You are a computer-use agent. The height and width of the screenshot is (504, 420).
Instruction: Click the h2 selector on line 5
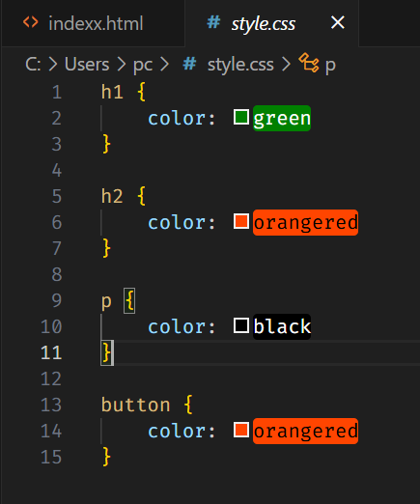(x=112, y=196)
